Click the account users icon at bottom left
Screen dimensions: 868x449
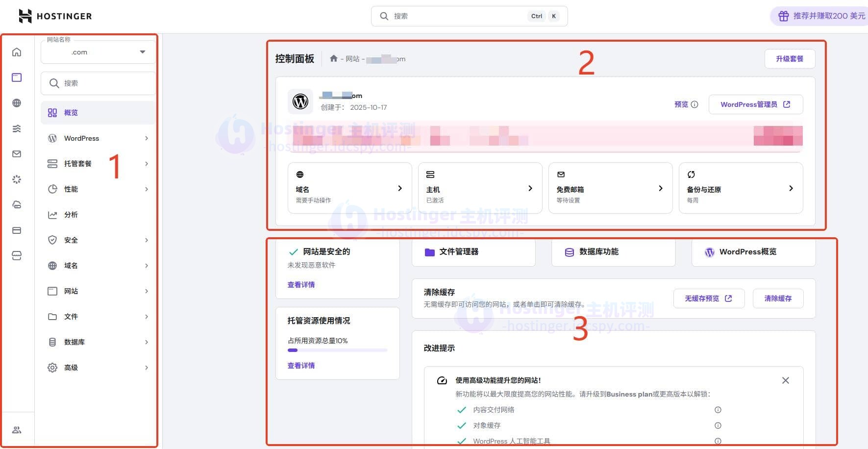(17, 430)
